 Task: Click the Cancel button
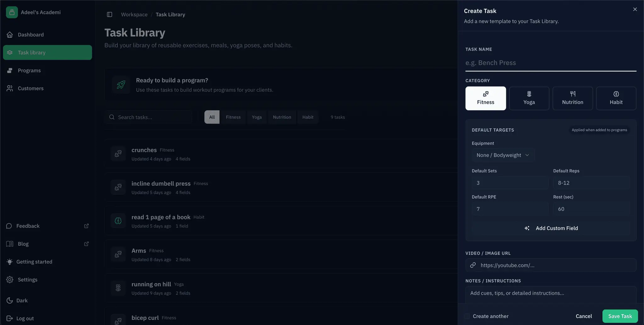coord(584,316)
